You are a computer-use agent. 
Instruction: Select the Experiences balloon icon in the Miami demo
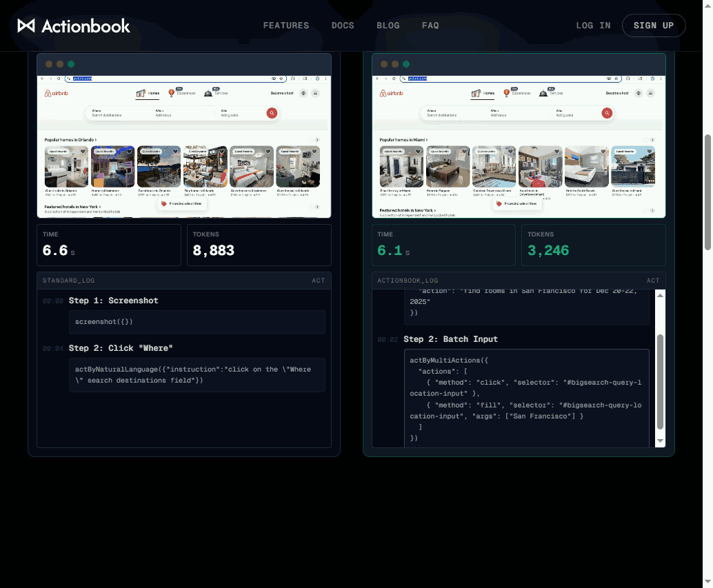point(507,93)
